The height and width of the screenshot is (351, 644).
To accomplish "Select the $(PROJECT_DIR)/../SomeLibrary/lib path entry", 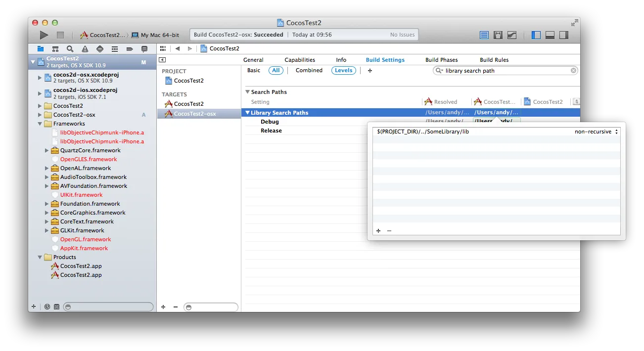I will 423,132.
